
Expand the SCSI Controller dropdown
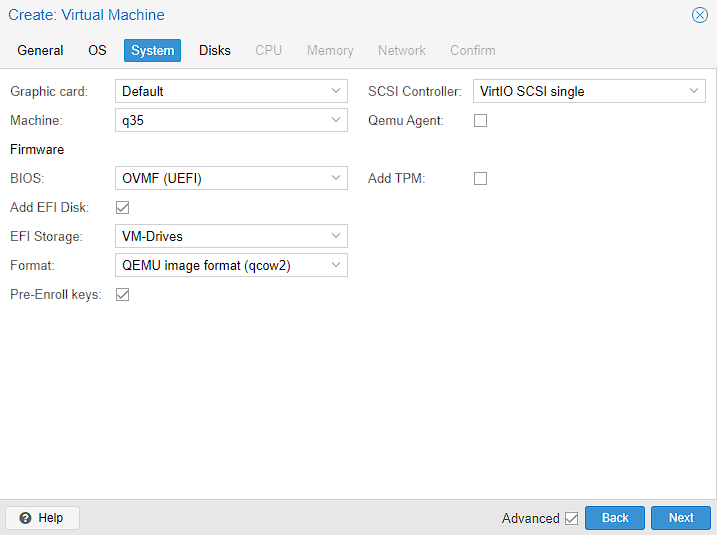click(x=694, y=92)
